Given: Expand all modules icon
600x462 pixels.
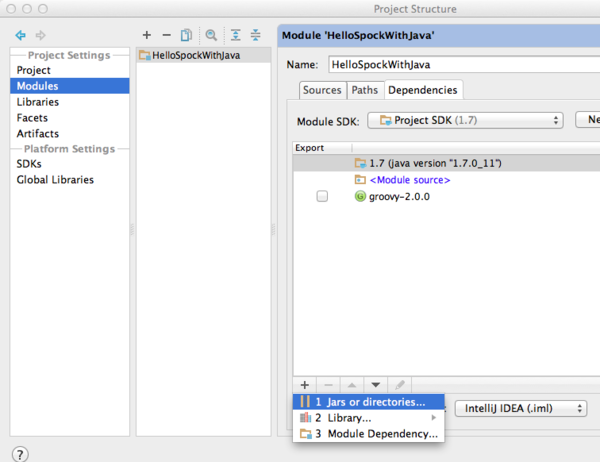Looking at the screenshot, I should pos(236,35).
